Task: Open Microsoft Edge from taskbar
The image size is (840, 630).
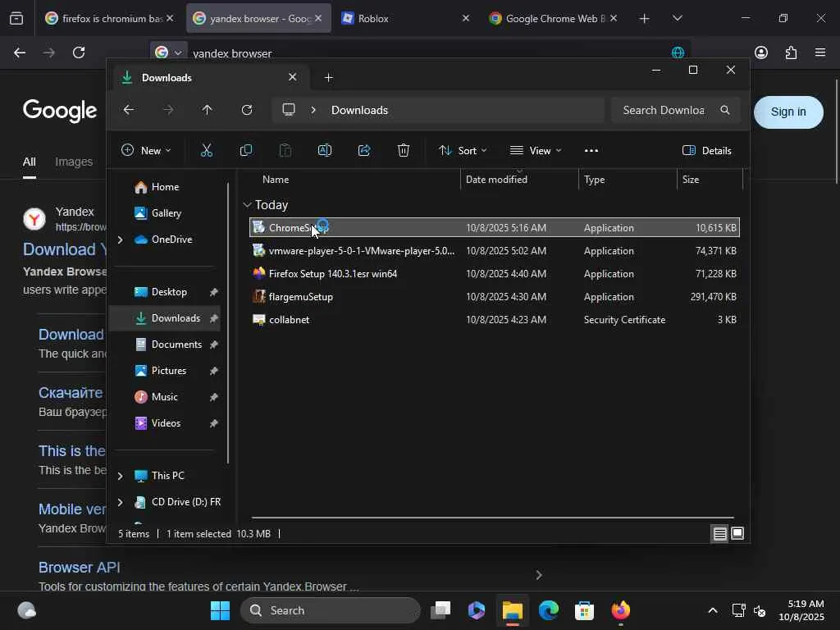Action: [x=549, y=610]
